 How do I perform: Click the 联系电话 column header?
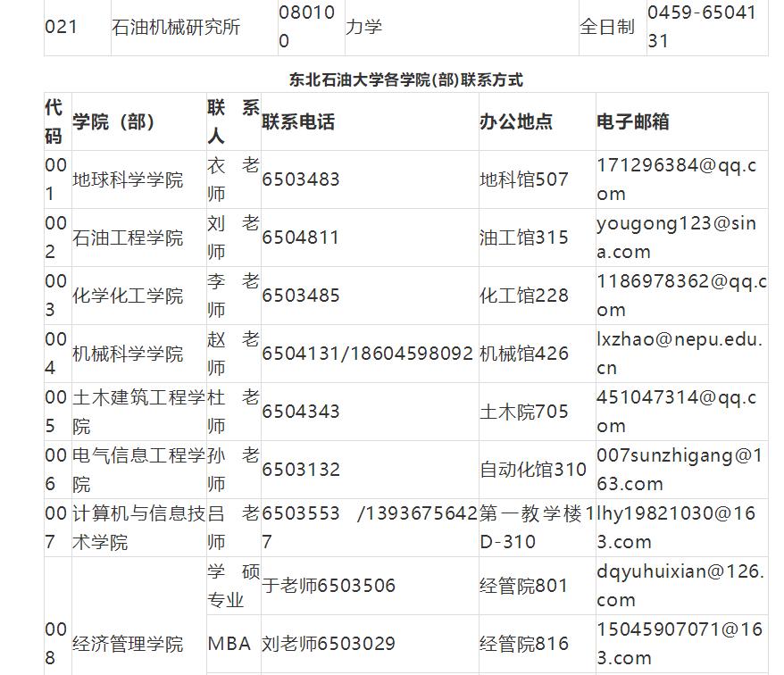coord(298,121)
